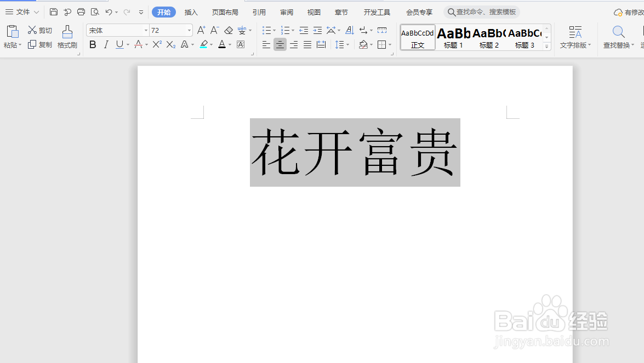The width and height of the screenshot is (644, 363).
Task: Decrease font size with A- icon
Action: [214, 30]
